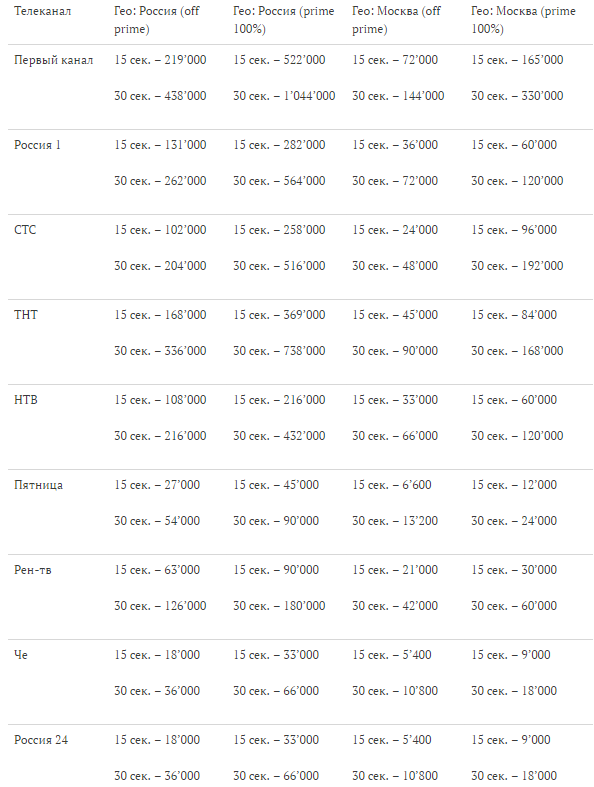Click ТНТ 30 сек. price 336'000
Screen dimensions: 594x787
(160, 351)
